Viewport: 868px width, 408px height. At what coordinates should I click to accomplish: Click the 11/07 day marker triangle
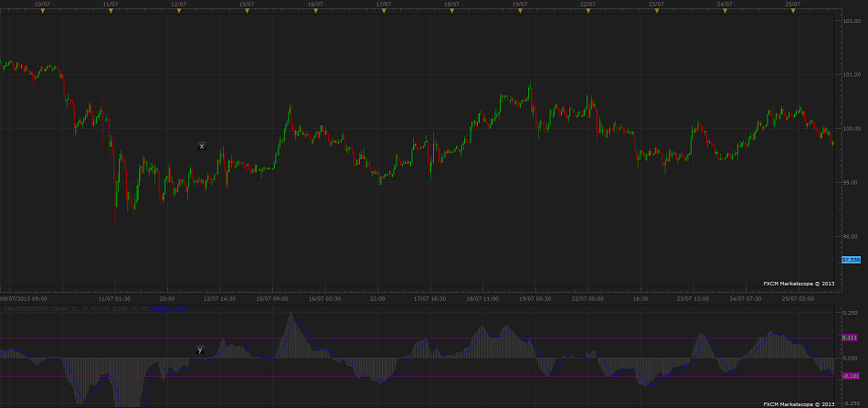tap(111, 12)
